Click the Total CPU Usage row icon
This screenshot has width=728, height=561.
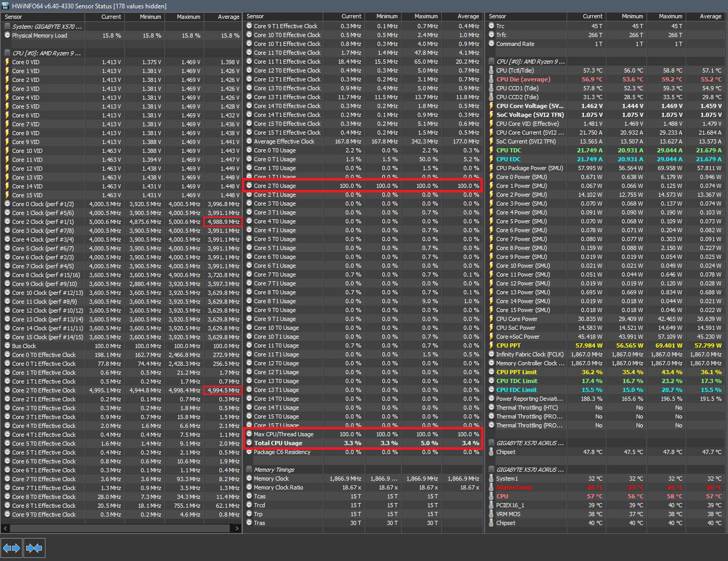click(249, 443)
